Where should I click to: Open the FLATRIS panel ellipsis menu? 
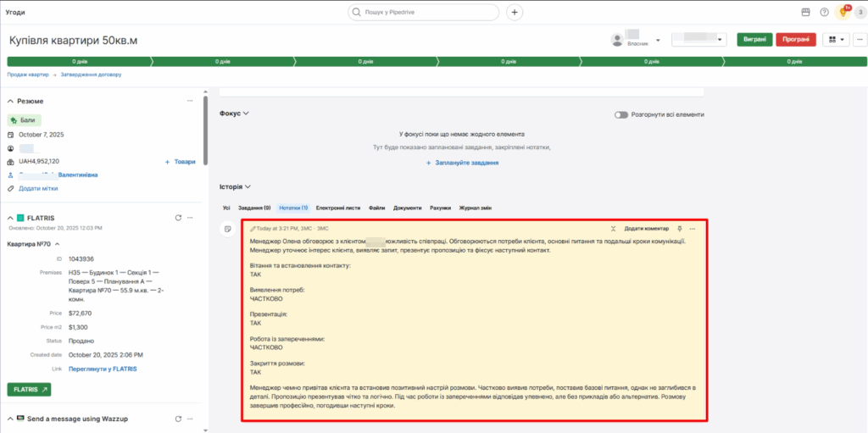point(190,218)
